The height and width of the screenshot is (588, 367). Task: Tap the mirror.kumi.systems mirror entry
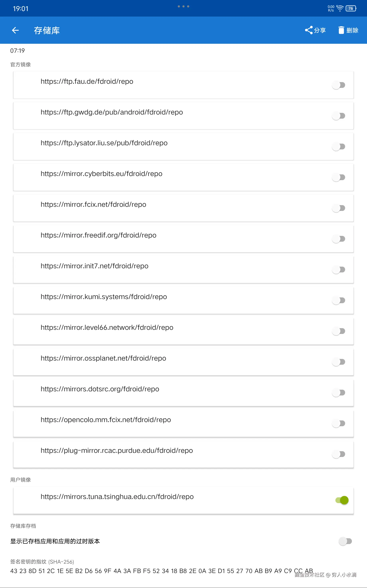point(104,297)
